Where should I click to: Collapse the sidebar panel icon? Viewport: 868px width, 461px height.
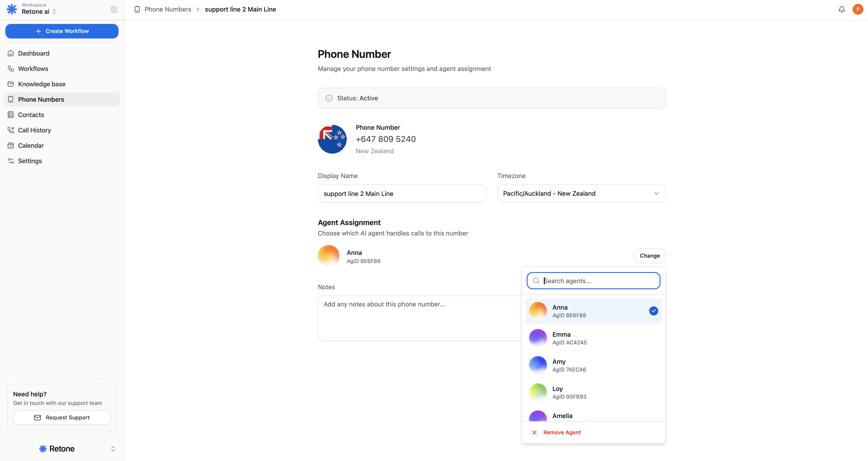[114, 9]
